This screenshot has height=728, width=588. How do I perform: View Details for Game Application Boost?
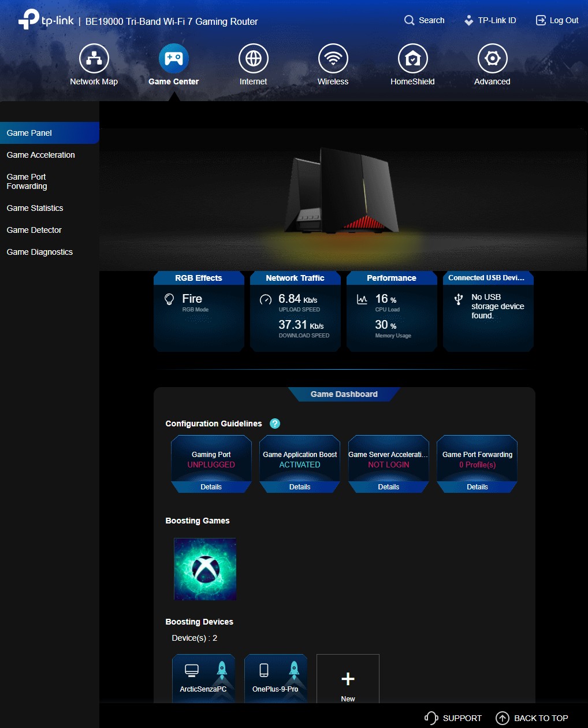pyautogui.click(x=300, y=487)
